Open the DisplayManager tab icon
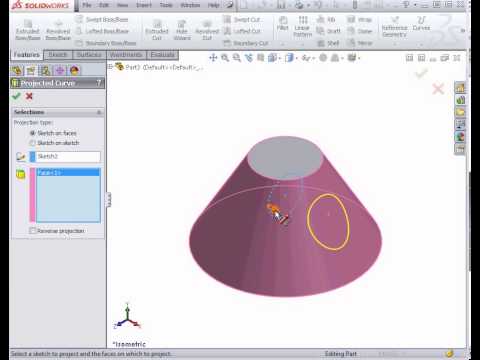The image size is (480, 360). tap(75, 70)
